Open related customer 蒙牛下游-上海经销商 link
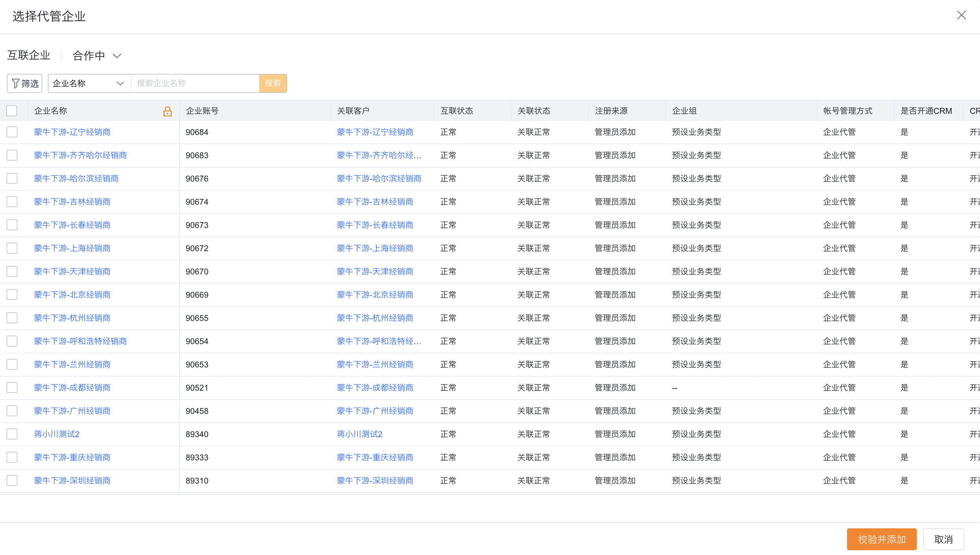This screenshot has width=980, height=555. (x=375, y=248)
